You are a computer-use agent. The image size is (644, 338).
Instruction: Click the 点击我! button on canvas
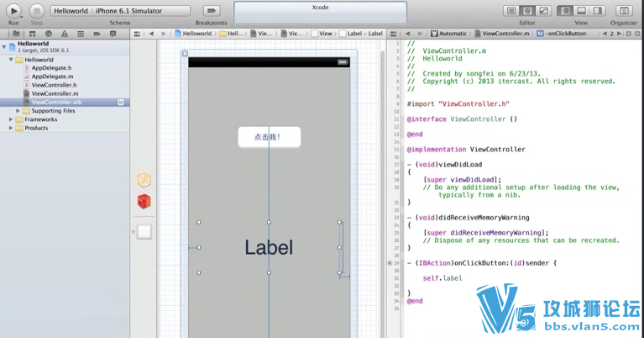[x=269, y=137]
